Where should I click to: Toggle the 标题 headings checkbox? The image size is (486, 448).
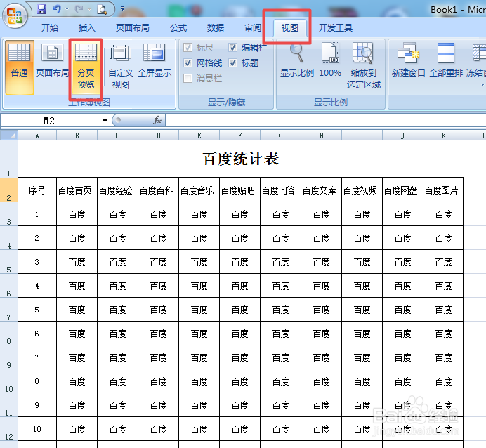(232, 63)
